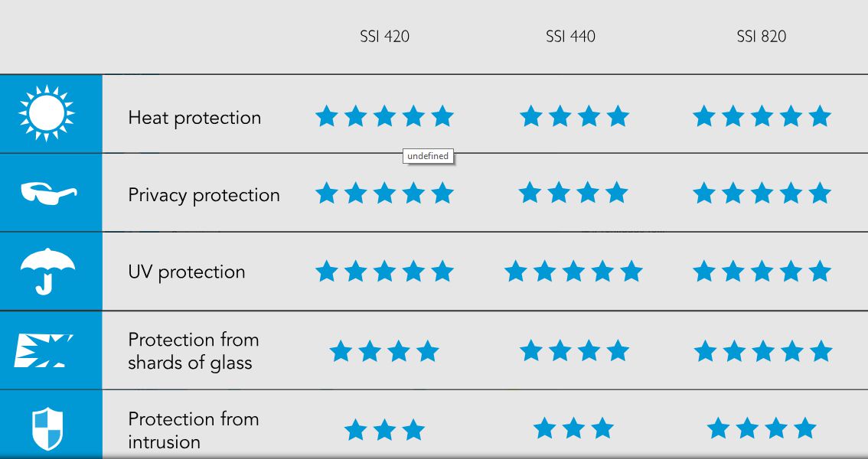
Task: Click the sun icon for Heat protection
Action: pyautogui.click(x=47, y=112)
